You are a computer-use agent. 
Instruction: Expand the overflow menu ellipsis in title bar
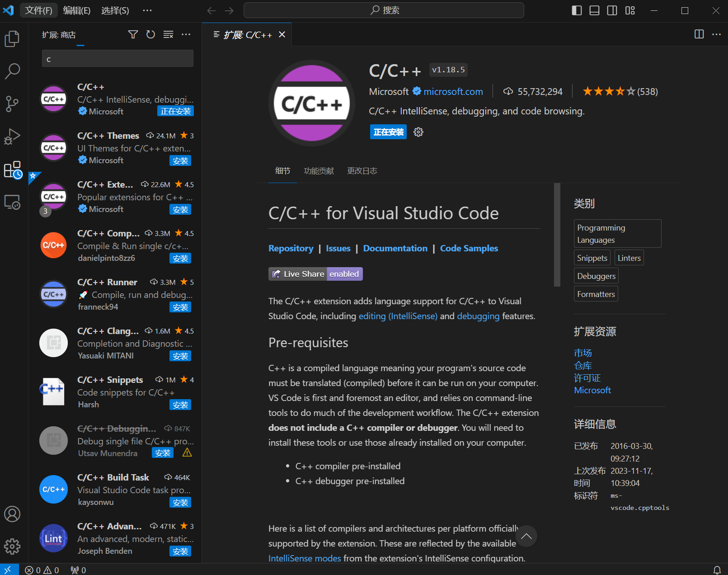(147, 10)
